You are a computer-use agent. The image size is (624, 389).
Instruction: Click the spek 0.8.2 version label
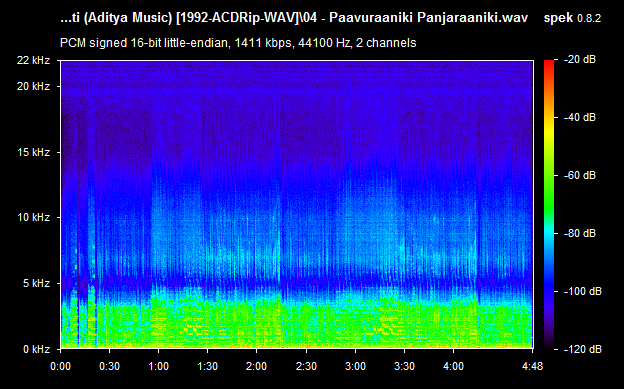[x=572, y=18]
